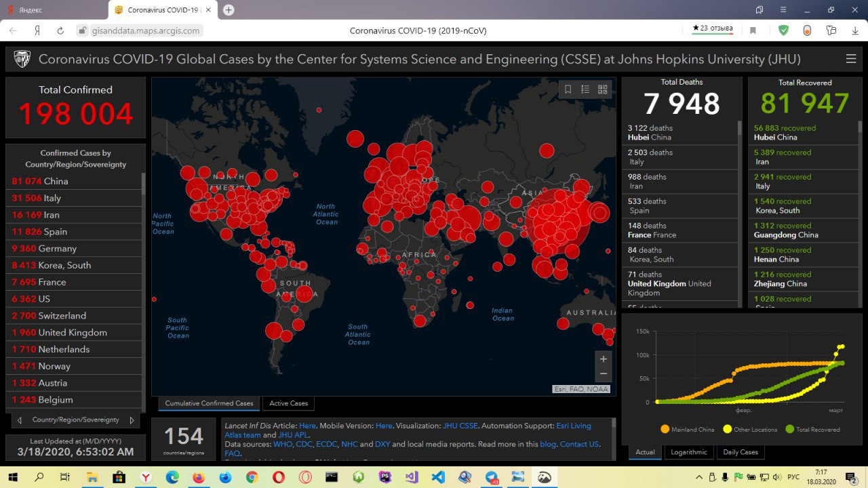Select the Logarithmic chart tab

pyautogui.click(x=689, y=452)
